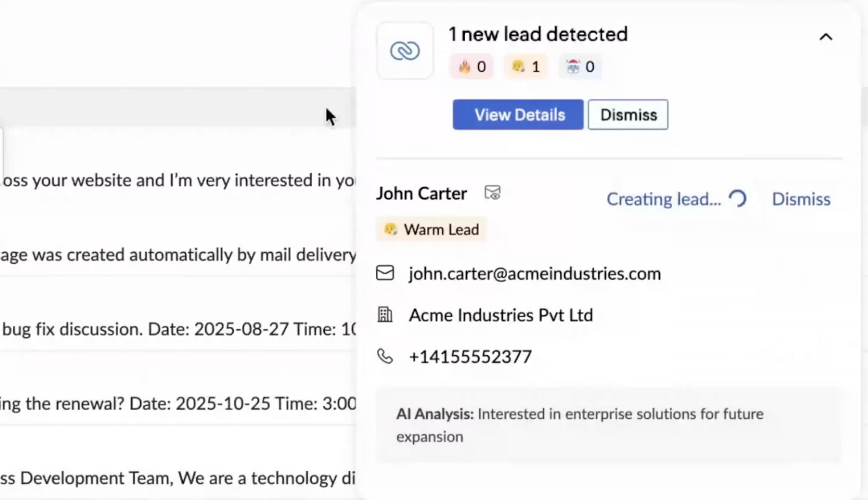868x500 pixels.
Task: Click the hot leads fire badge
Action: 471,67
